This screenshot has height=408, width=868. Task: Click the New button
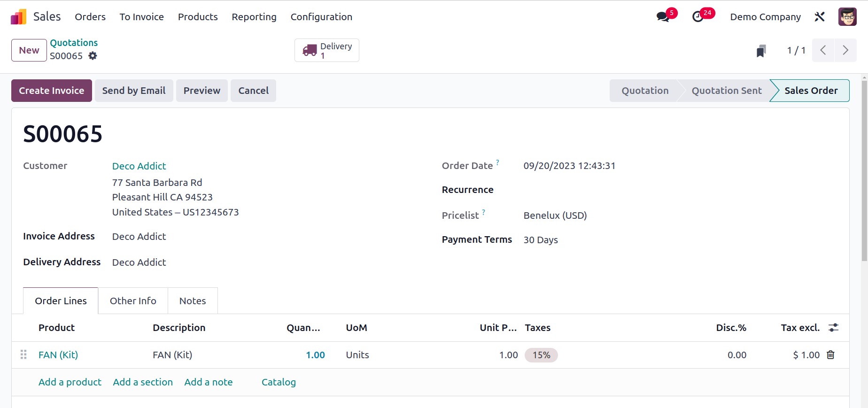(x=29, y=50)
